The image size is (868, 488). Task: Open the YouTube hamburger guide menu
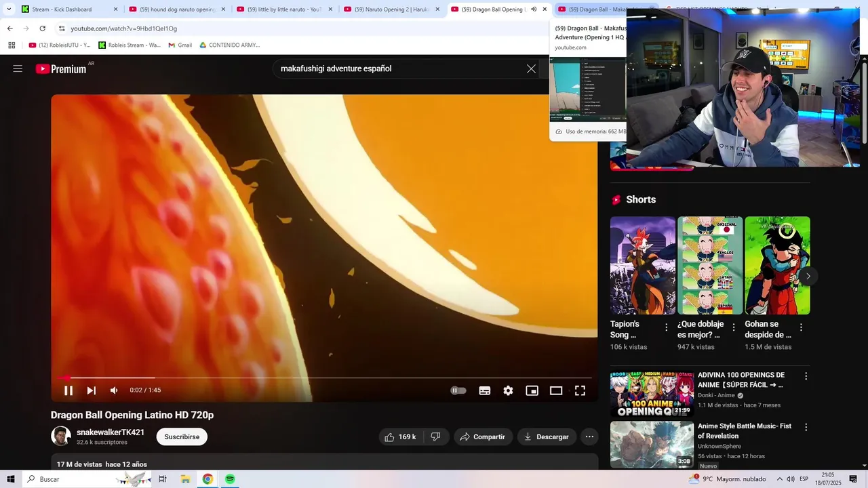[18, 68]
